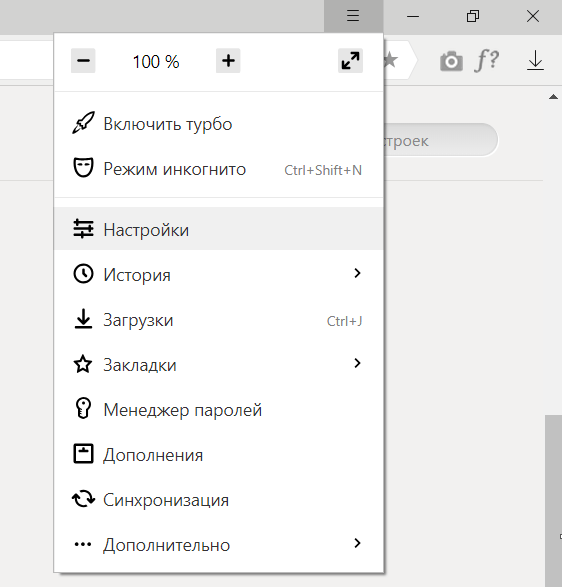Click the rocket icon for turbo
Viewport: 562px width, 587px height.
(83, 123)
